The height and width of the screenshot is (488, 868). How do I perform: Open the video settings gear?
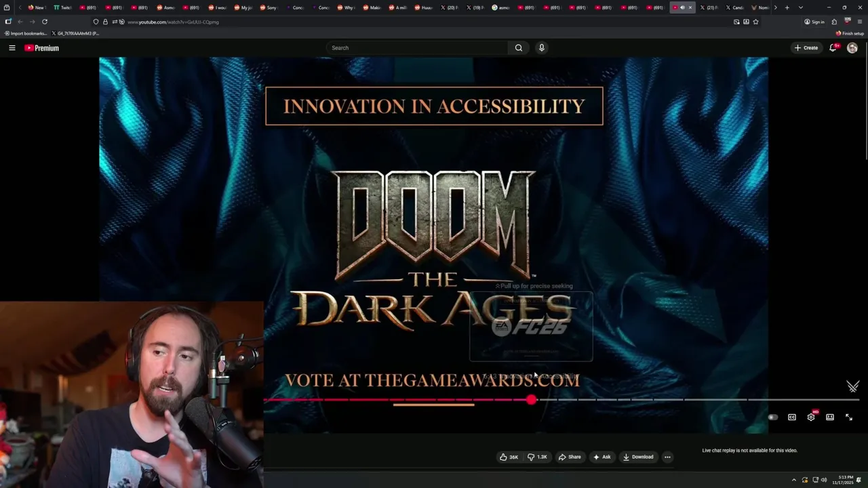(x=811, y=418)
